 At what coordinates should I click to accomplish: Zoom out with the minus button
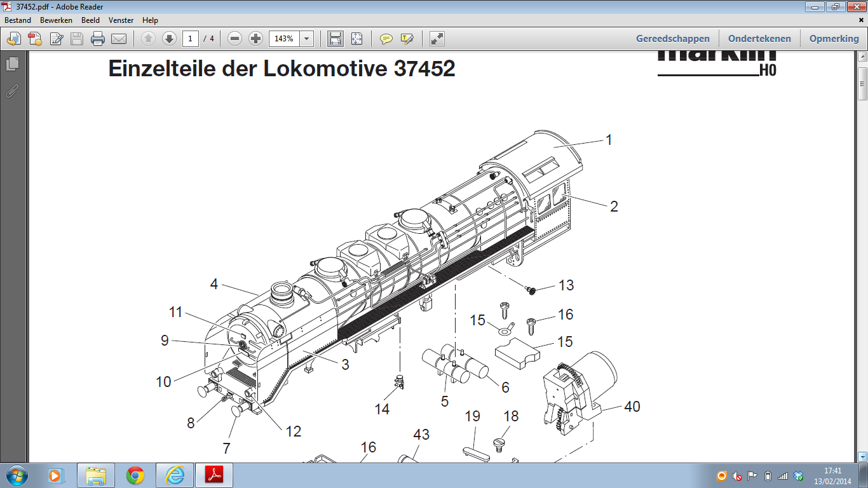235,39
